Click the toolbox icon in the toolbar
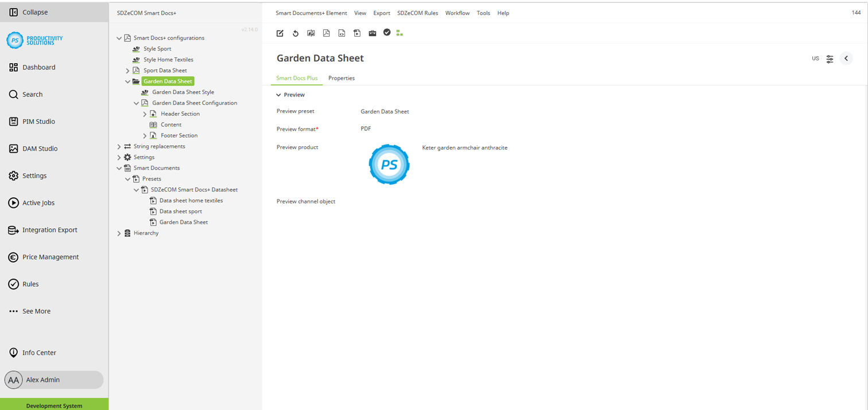Screen dimensions: 868x410 coord(372,33)
